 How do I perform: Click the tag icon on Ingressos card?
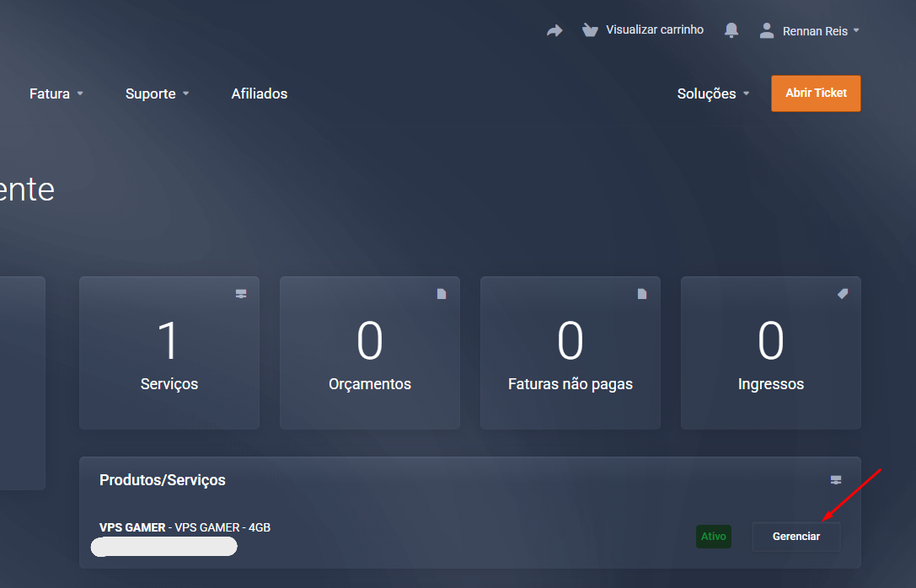[x=843, y=293]
